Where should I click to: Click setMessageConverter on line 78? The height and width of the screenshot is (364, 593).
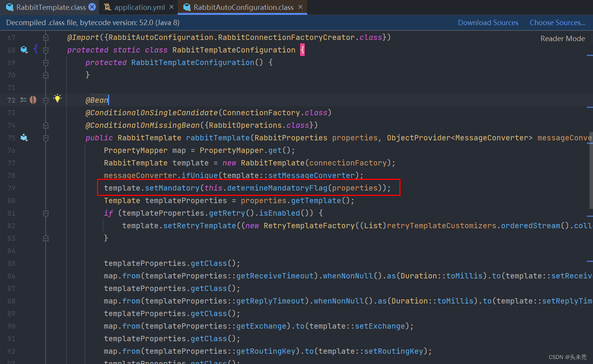pos(312,175)
